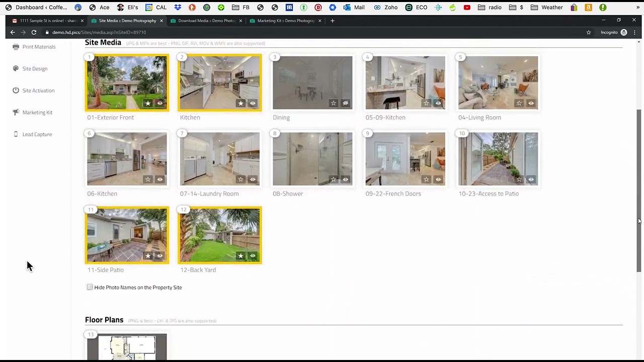
Task: Switch to the Marketing Kit browser tab
Action: pyautogui.click(x=286, y=21)
